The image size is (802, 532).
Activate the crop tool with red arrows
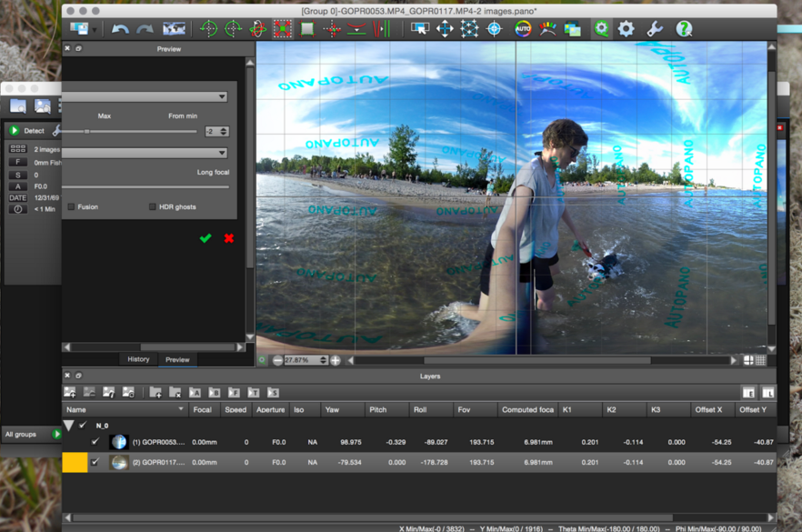coord(282,29)
